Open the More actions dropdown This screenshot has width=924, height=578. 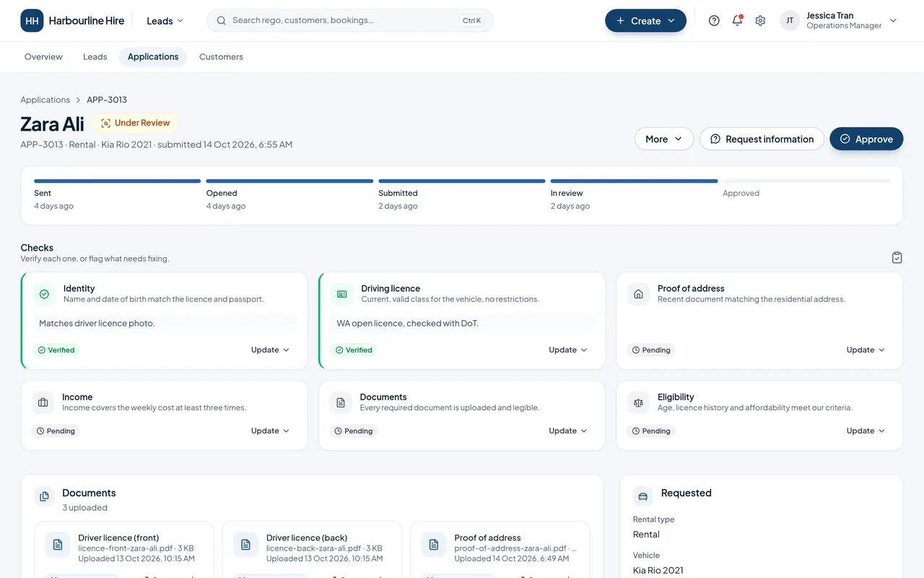(664, 139)
